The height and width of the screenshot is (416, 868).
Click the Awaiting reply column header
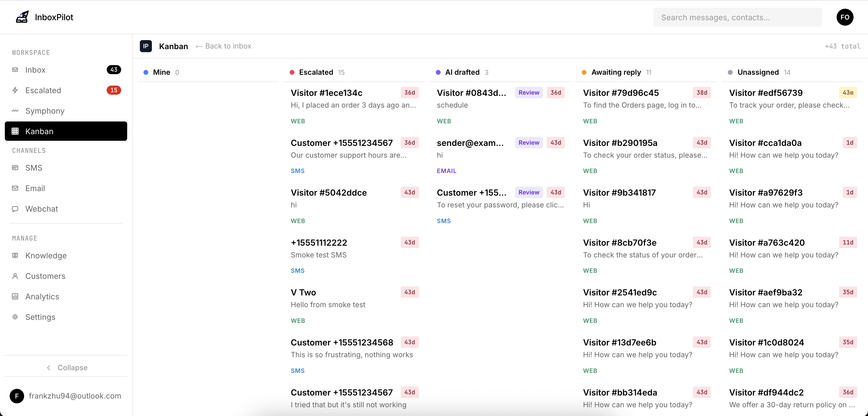(x=646, y=72)
